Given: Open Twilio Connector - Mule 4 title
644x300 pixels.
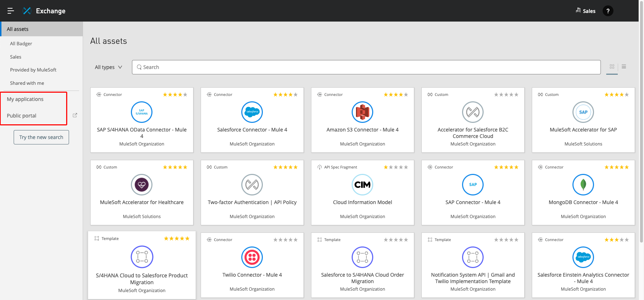Looking at the screenshot, I should [252, 275].
